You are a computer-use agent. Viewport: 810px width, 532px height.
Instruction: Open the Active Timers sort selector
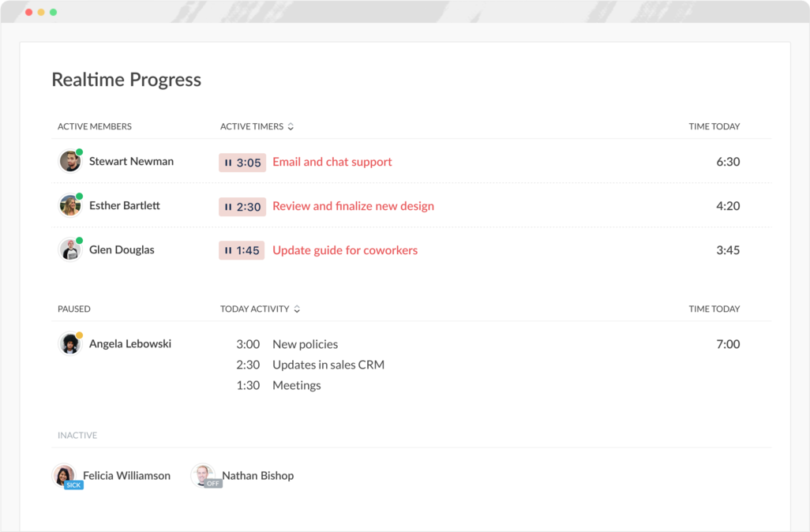click(x=291, y=126)
